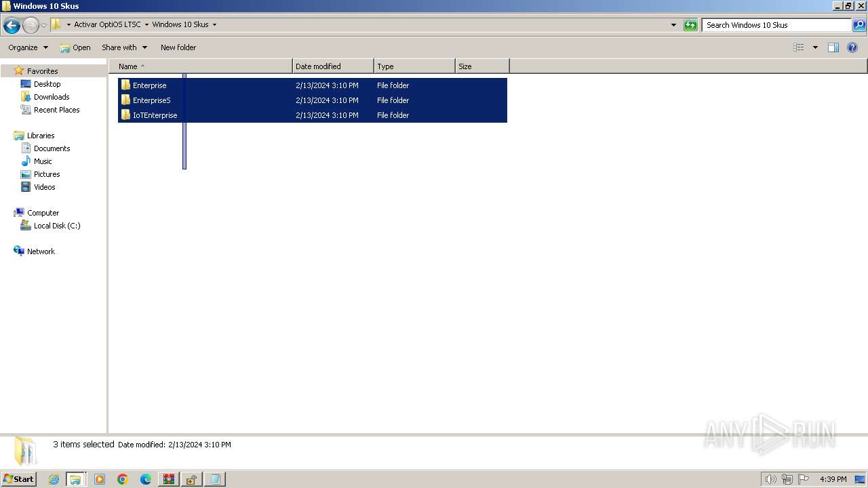Click the volume speaker tray icon

coord(770,479)
